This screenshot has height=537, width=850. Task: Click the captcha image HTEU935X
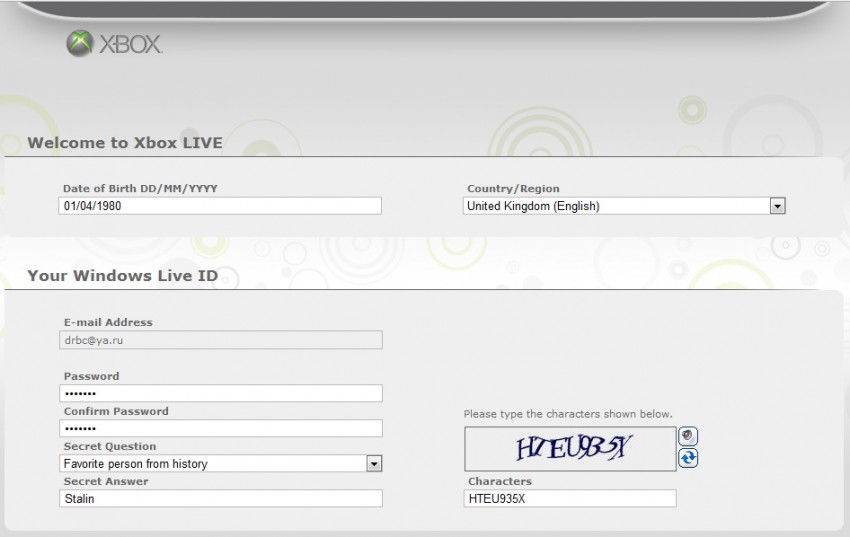pyautogui.click(x=570, y=449)
